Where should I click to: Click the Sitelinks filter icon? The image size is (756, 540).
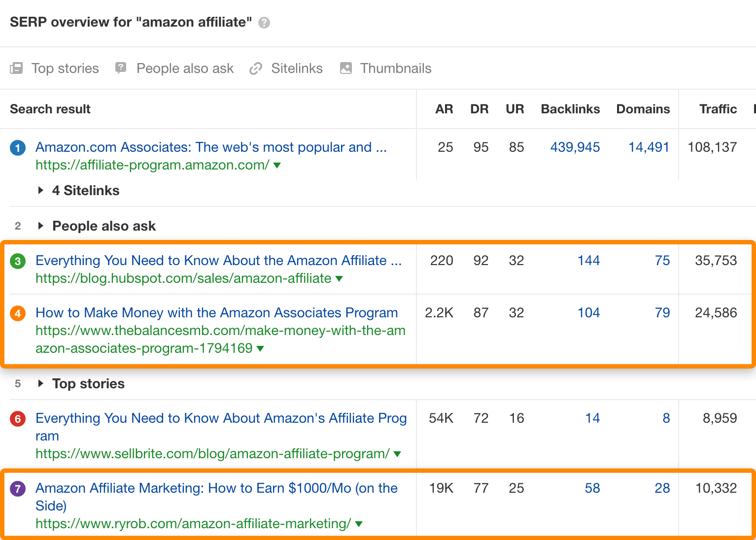(x=256, y=68)
